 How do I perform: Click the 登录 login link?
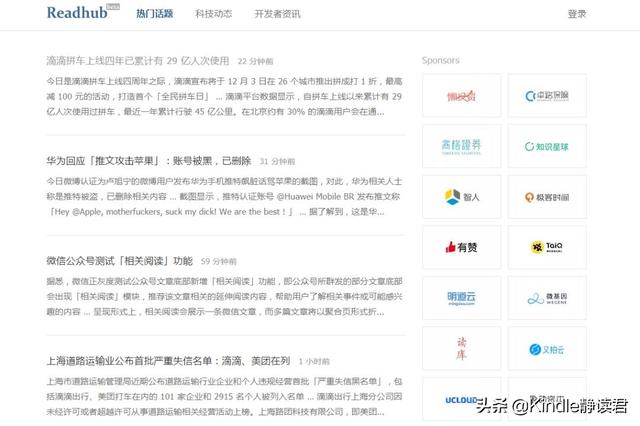[x=577, y=14]
